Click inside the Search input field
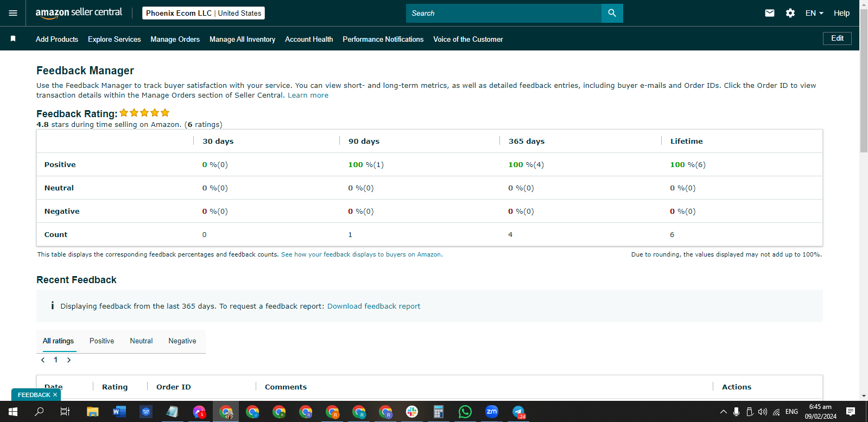The height and width of the screenshot is (422, 868). pyautogui.click(x=504, y=13)
